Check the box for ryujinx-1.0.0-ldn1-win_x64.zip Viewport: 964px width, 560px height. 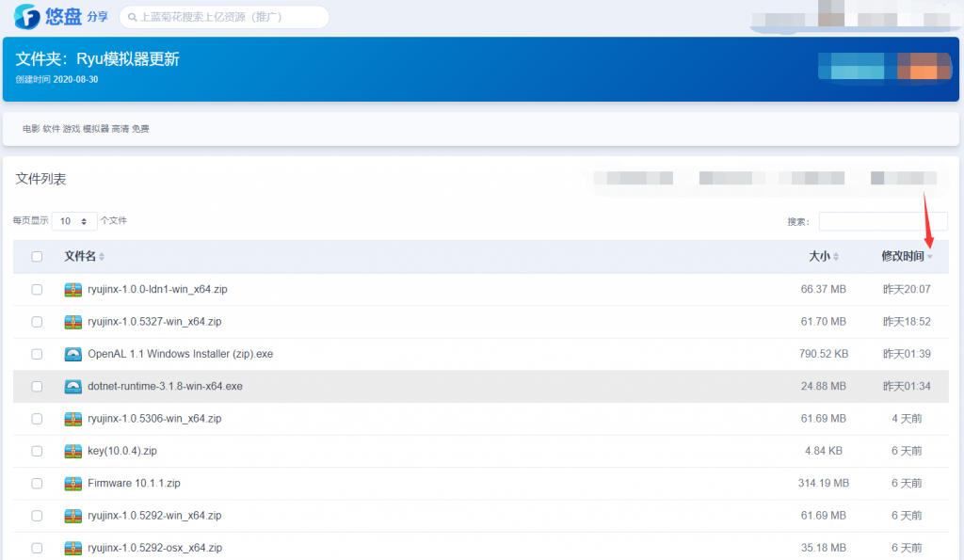37,290
